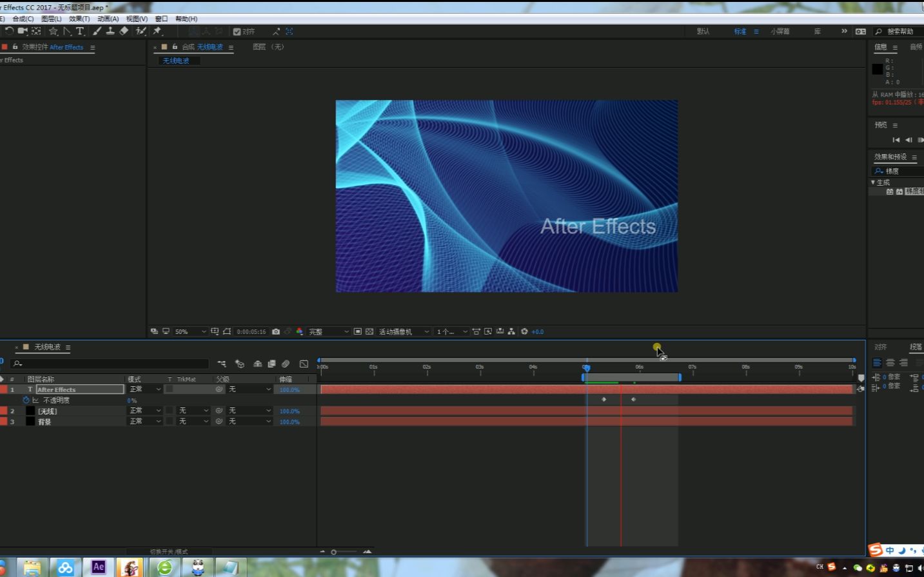This screenshot has width=924, height=577.
Task: Select the Puppet Pin tool
Action: pyautogui.click(x=157, y=31)
